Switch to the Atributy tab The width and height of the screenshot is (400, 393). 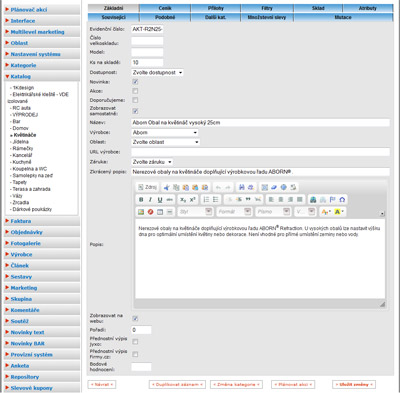click(x=368, y=8)
